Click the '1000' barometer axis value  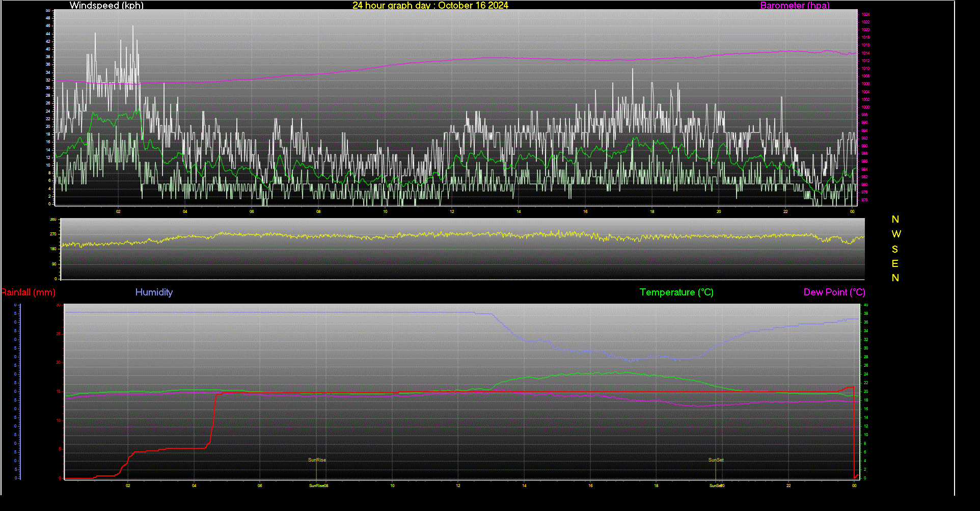point(865,107)
